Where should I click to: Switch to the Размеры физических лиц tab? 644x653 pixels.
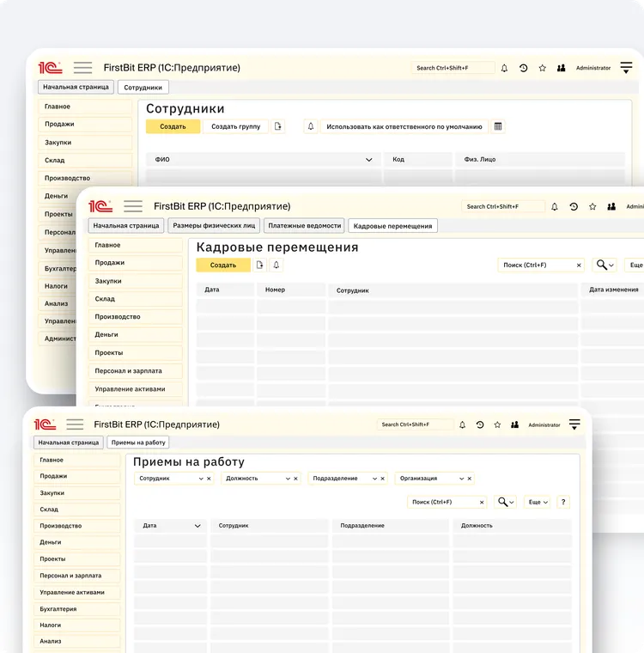tap(214, 225)
